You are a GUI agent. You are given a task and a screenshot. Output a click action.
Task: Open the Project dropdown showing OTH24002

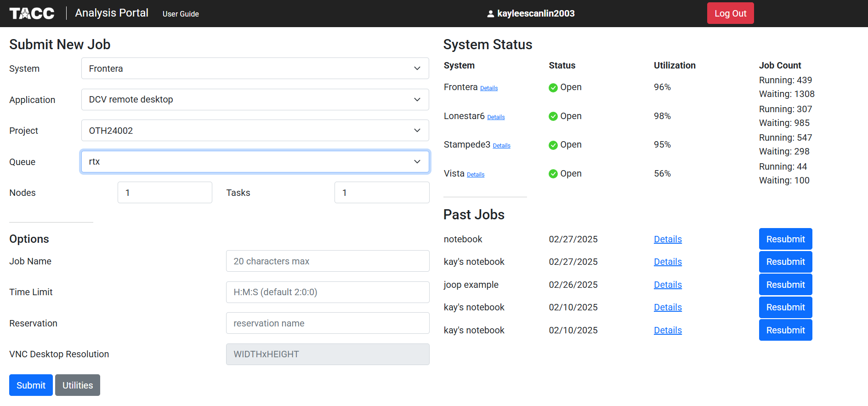tap(255, 131)
